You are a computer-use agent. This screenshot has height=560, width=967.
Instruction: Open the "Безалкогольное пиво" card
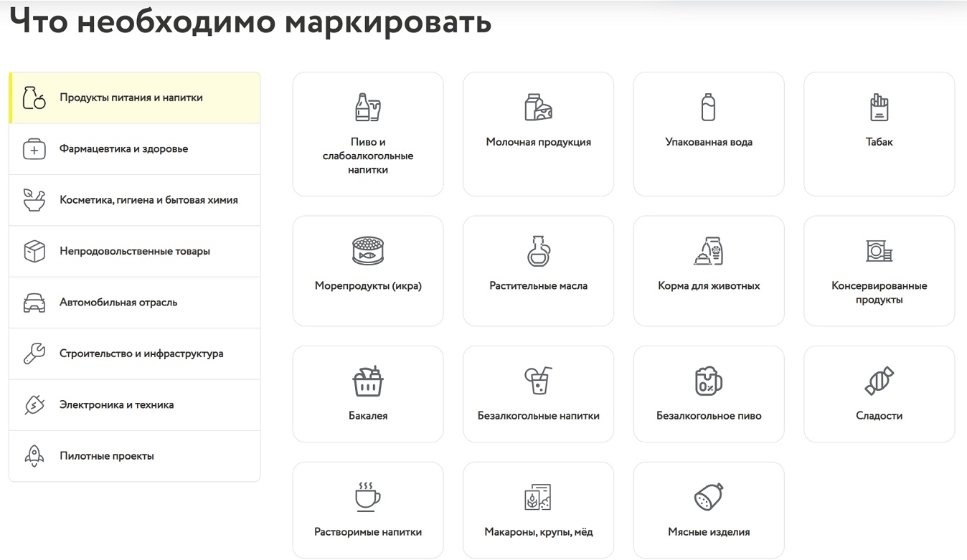pos(709,394)
